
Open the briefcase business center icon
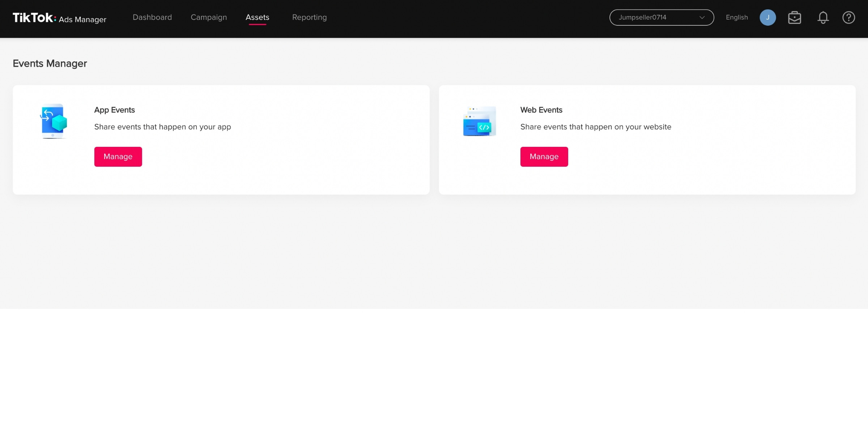coord(795,17)
